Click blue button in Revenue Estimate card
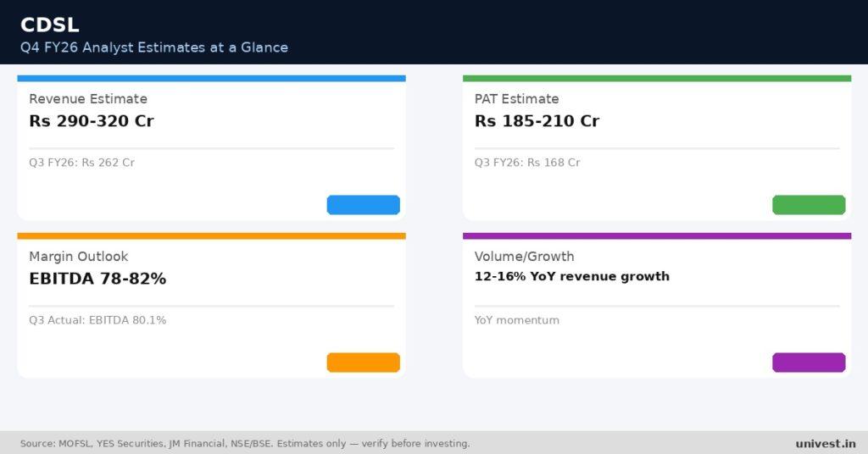The height and width of the screenshot is (454, 868). point(363,205)
